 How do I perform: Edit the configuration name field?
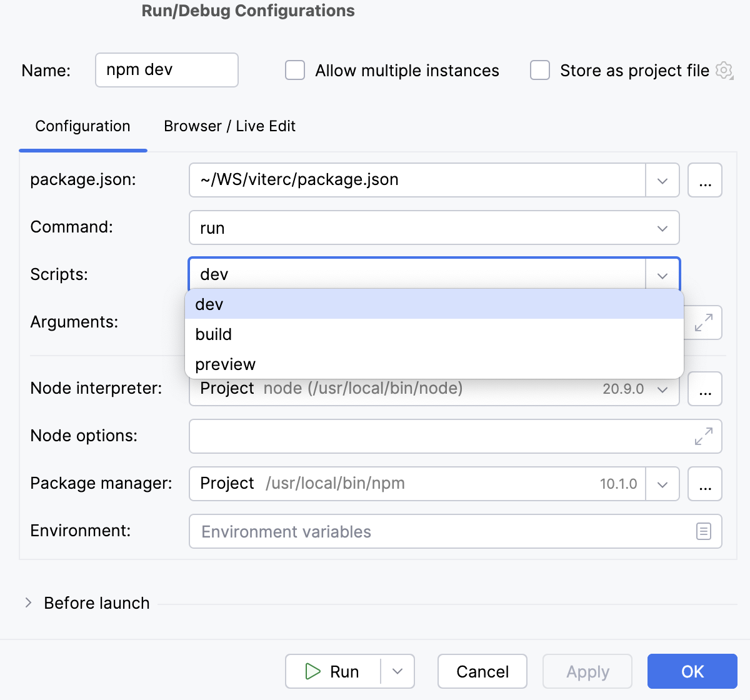click(166, 70)
